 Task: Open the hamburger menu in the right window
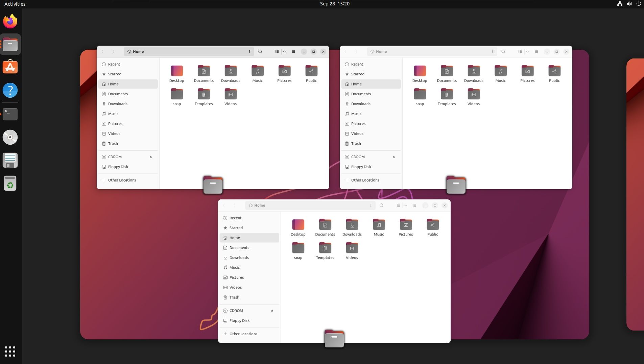coord(536,51)
